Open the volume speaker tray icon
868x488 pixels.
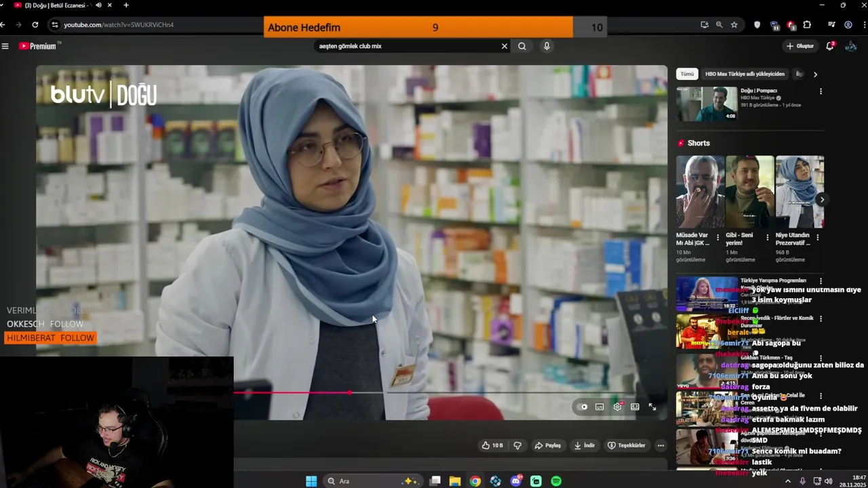click(828, 481)
